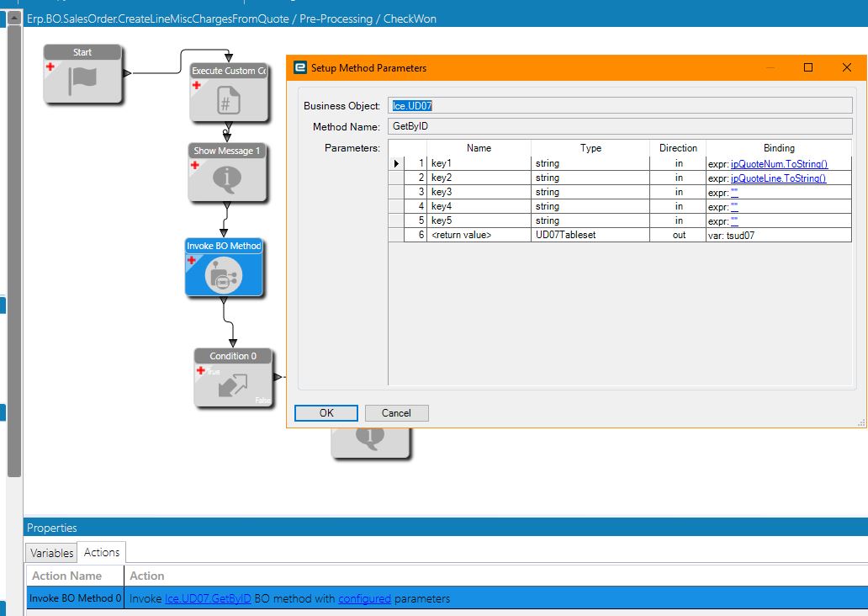Click OK in Setup Method Parameters
Screen dimensions: 868x616
[x=326, y=412]
